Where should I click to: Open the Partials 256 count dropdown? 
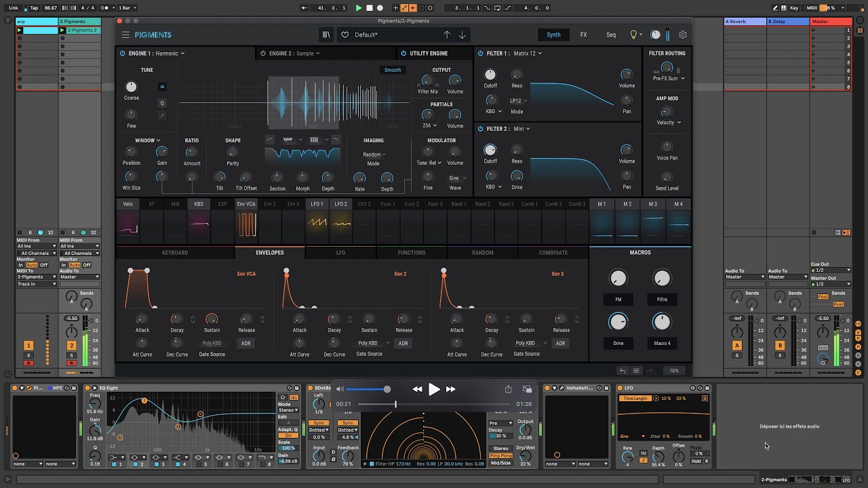[429, 125]
